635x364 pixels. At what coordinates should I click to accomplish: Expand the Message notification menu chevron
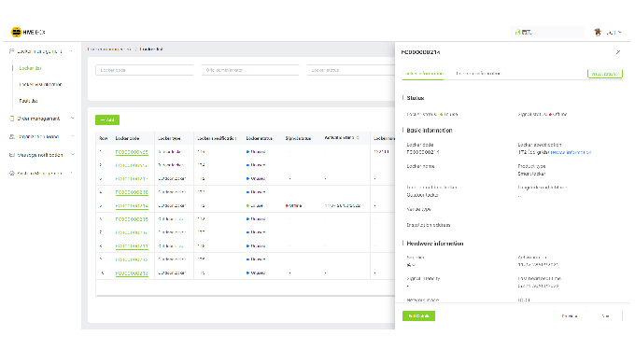click(73, 155)
